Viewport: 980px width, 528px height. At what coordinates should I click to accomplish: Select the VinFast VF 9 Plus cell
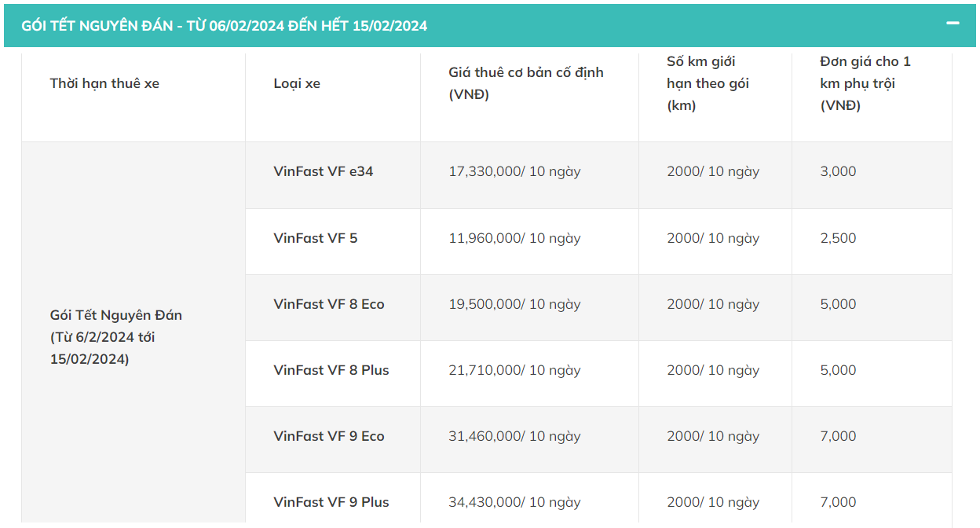[331, 502]
